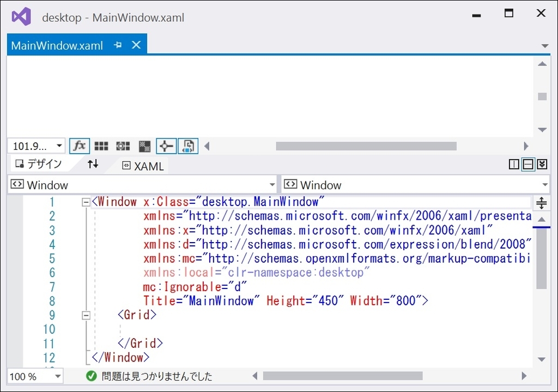Click the x:Class="desktop.MainWindow" attribute text
558x392 pixels.
point(234,202)
